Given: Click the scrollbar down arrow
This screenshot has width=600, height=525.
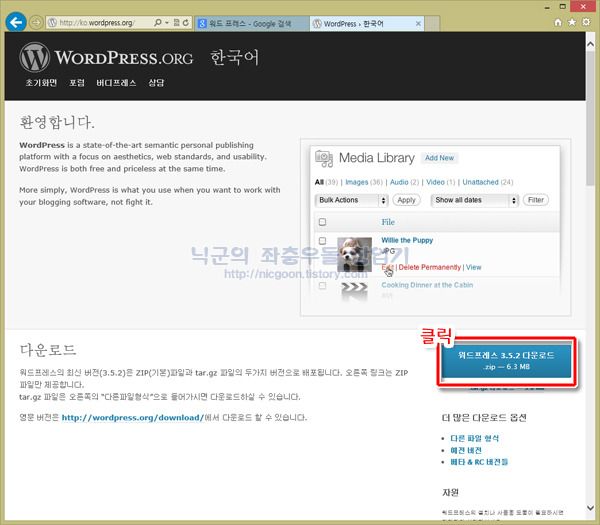Looking at the screenshot, I should 590,508.
